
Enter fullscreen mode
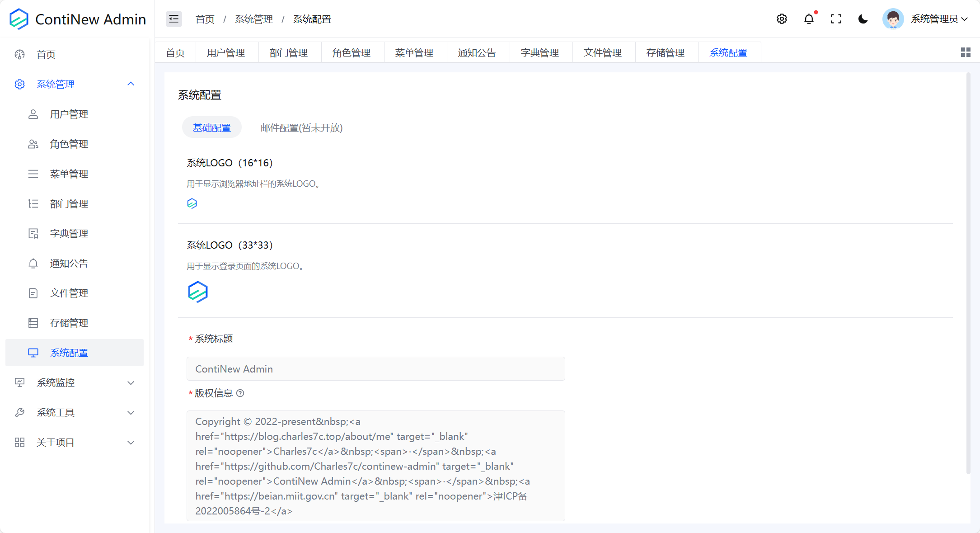(x=836, y=19)
